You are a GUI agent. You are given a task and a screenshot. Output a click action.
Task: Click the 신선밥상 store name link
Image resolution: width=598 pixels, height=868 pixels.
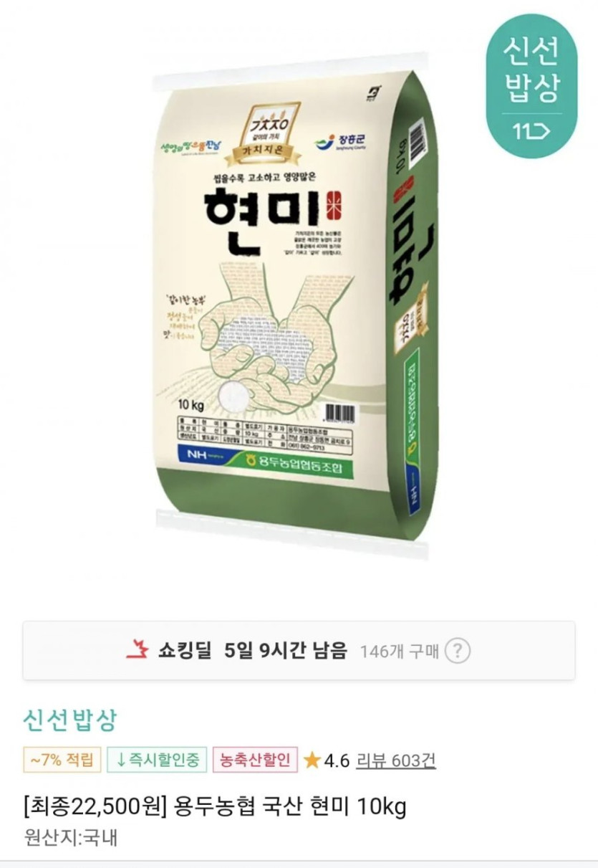point(69,720)
